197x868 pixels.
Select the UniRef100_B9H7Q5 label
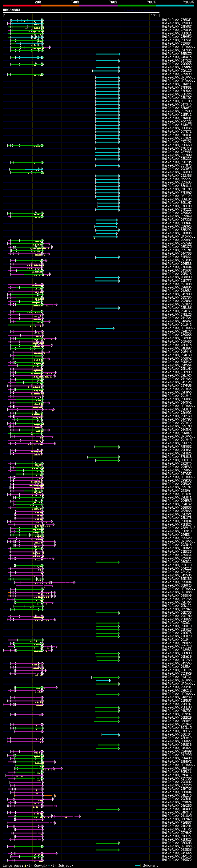(x=177, y=162)
